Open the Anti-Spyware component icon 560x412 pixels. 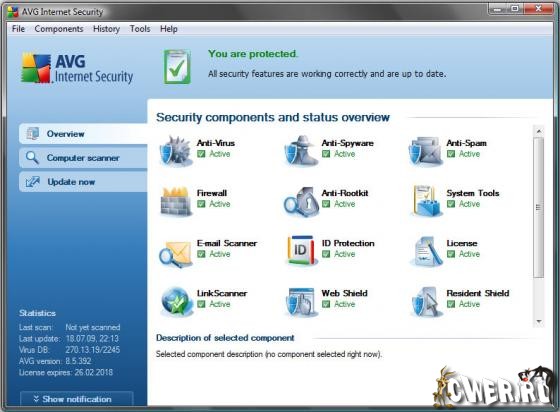coord(301,151)
